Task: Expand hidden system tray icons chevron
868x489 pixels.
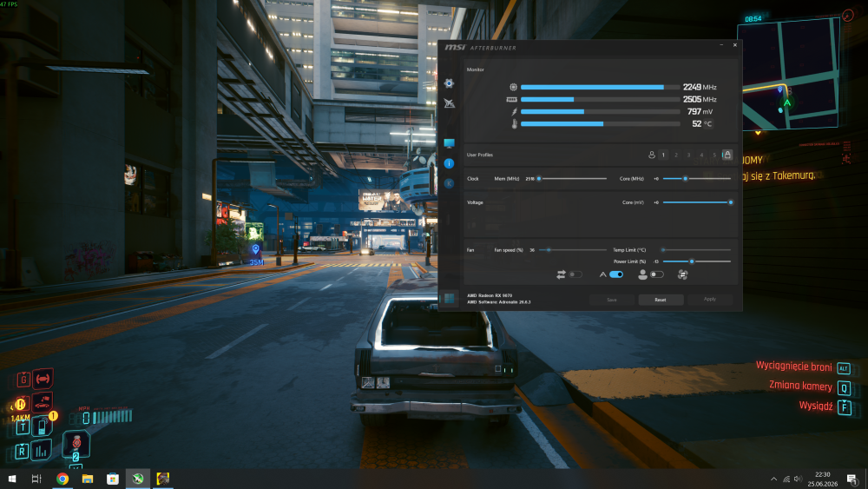Action: coord(774,479)
